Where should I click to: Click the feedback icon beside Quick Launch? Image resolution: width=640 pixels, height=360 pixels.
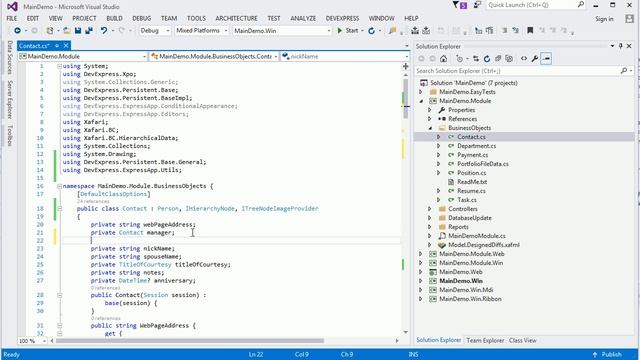tap(477, 5)
